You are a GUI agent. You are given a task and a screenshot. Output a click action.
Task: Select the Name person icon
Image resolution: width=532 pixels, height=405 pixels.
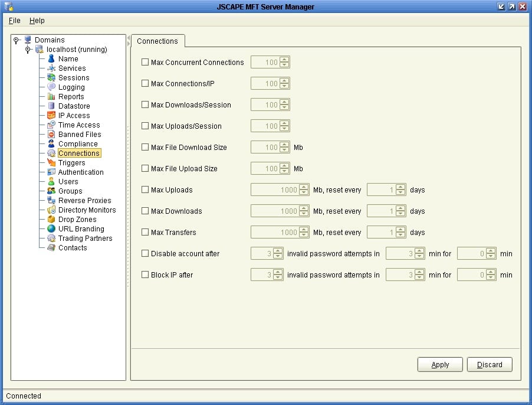click(51, 58)
